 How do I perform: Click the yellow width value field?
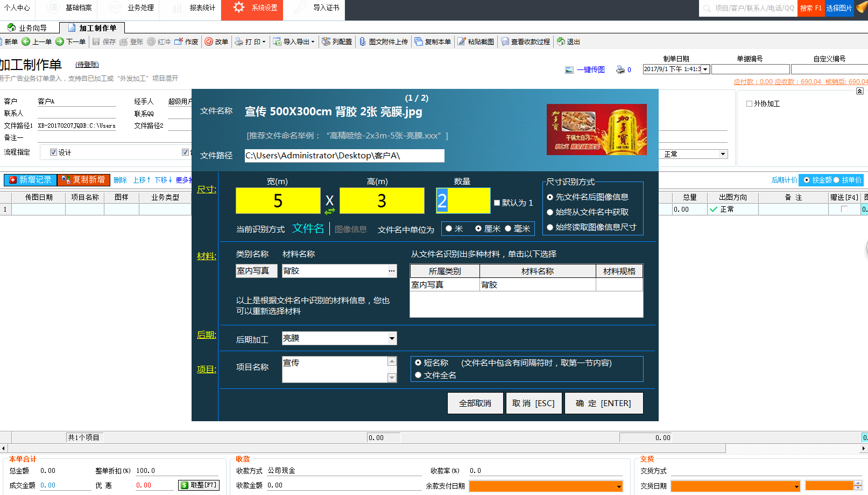pyautogui.click(x=278, y=201)
